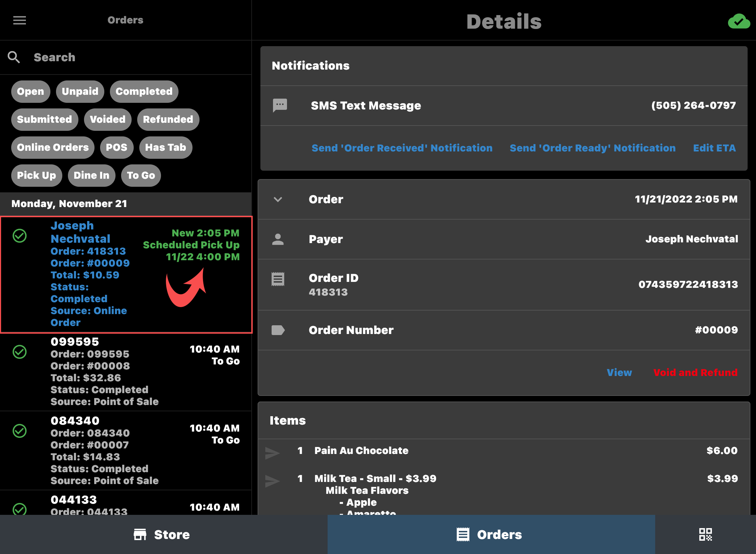Screen dimensions: 756x554
Task: Click the Order ID receipt icon
Action: [x=278, y=279]
